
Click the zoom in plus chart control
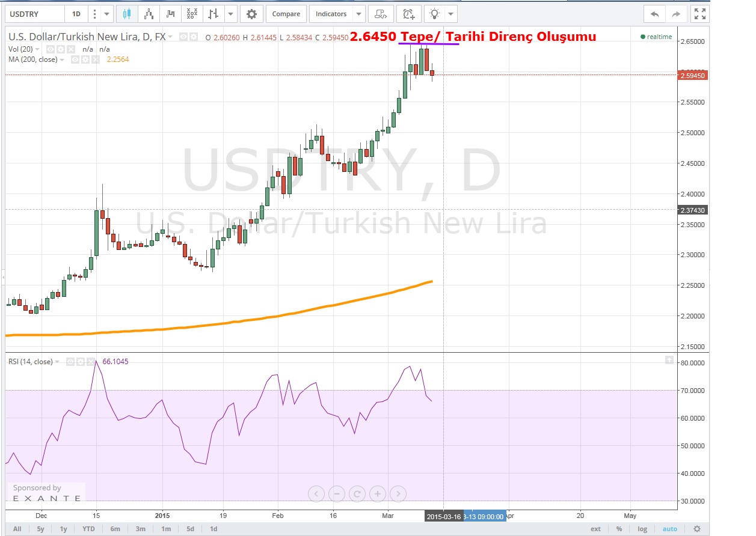point(377,495)
